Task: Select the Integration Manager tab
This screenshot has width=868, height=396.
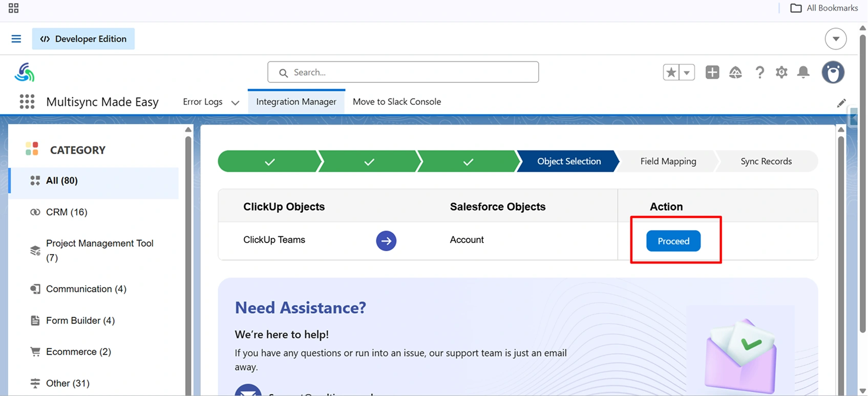Action: [297, 102]
